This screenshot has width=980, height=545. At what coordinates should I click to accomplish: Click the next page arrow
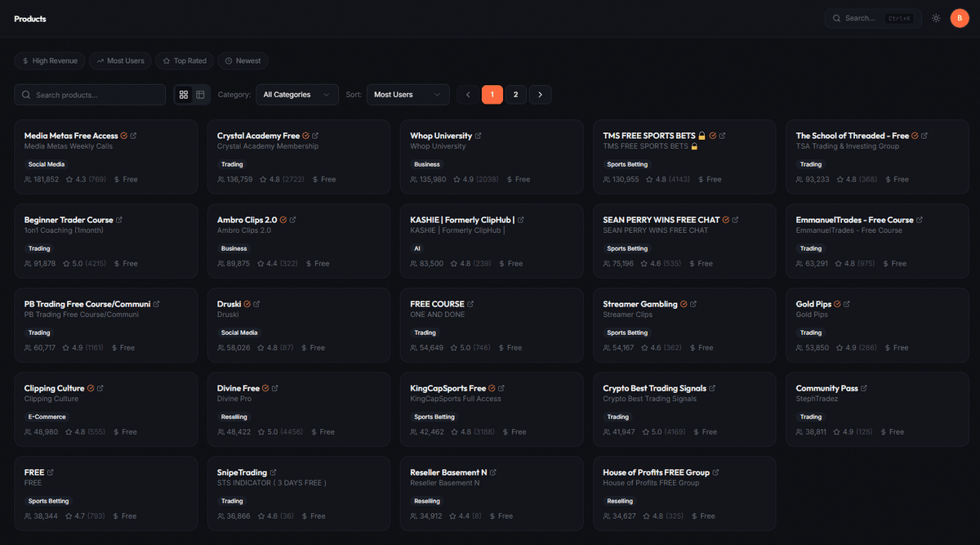pos(540,94)
